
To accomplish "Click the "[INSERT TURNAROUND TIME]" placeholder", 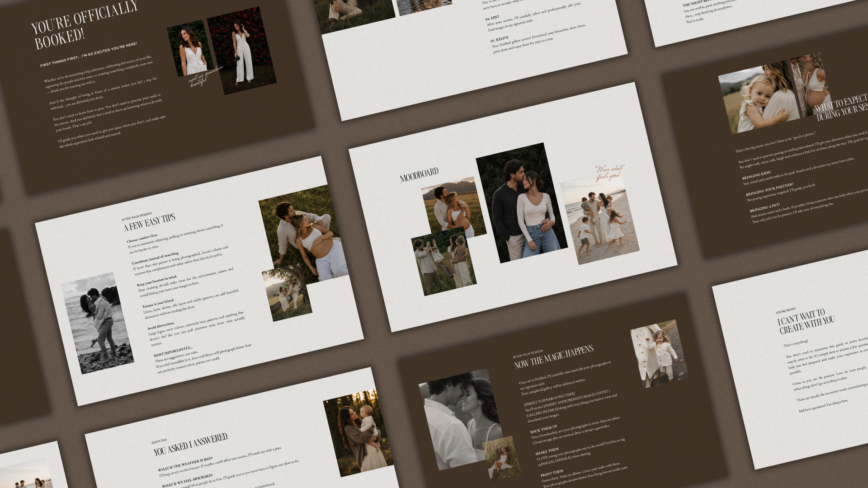I will (549, 399).
